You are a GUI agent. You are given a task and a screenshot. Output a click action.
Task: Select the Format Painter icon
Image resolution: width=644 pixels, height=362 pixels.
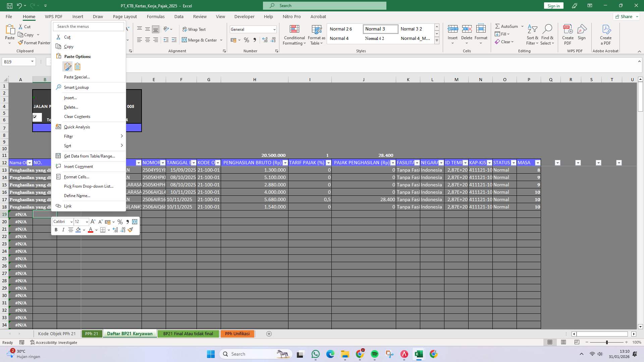click(20, 43)
